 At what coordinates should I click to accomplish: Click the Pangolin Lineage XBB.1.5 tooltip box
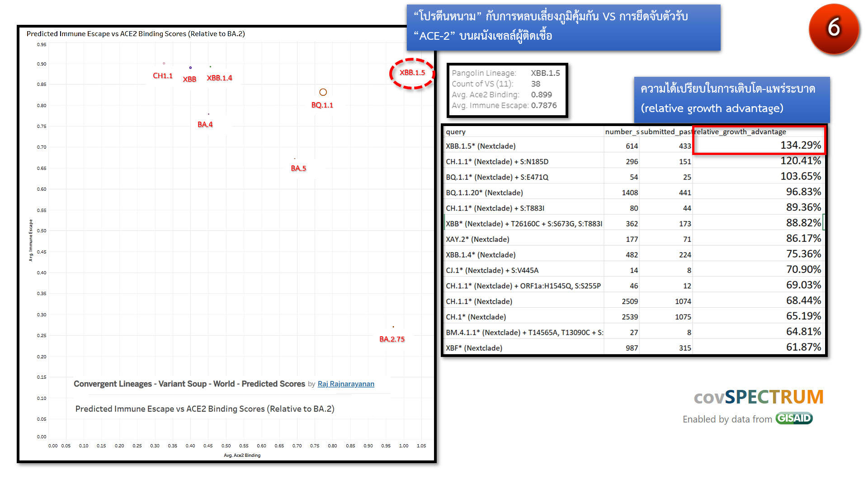click(x=506, y=89)
